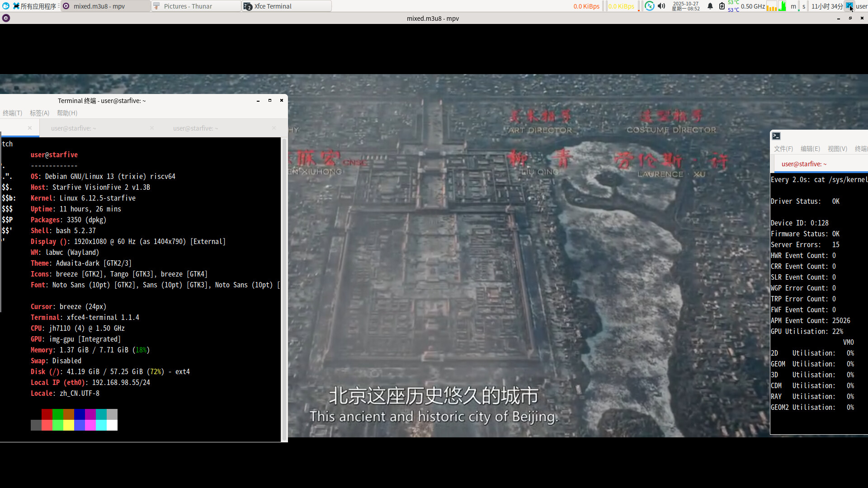The height and width of the screenshot is (488, 868).
Task: Click the blue bird icon in panel
Action: pyautogui.click(x=6, y=6)
